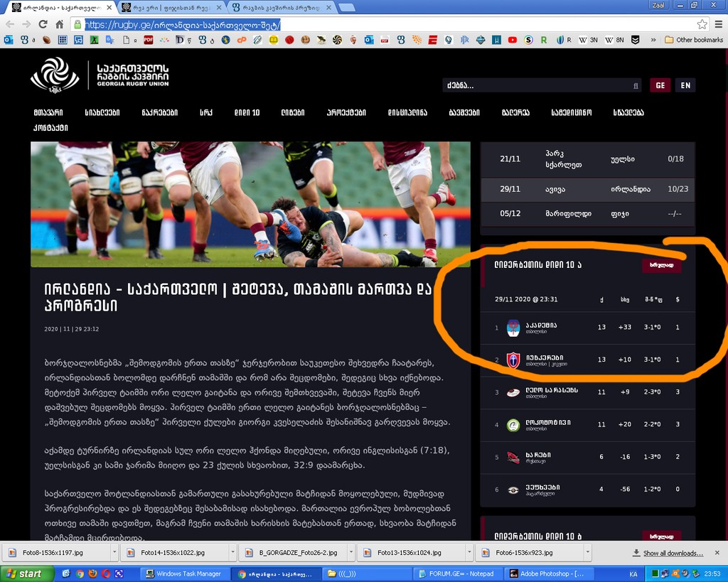The width and height of the screenshot is (728, 582).
Task: Open the Google Translate bookmark icon
Action: tap(110, 40)
